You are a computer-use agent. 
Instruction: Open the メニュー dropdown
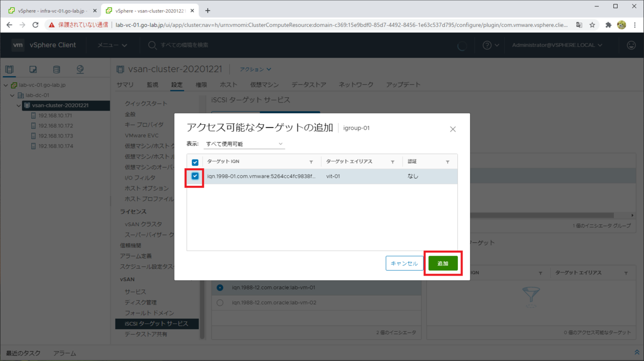click(x=112, y=45)
